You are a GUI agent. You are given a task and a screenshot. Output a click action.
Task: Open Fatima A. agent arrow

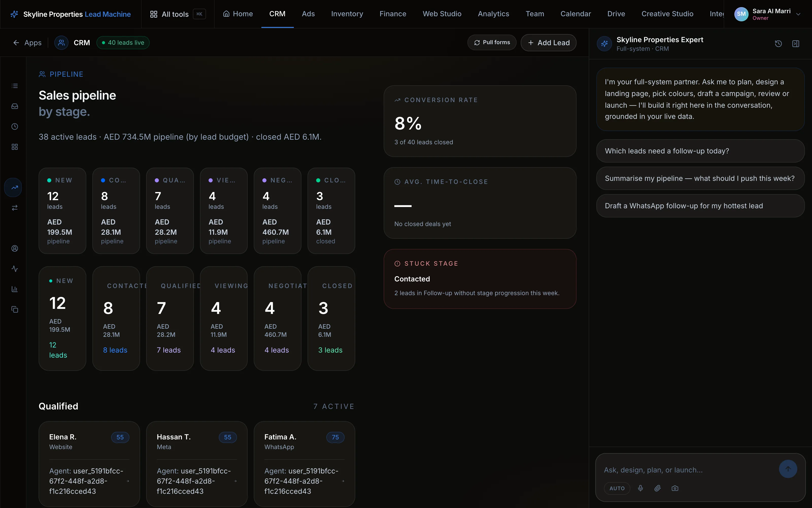coord(343,481)
